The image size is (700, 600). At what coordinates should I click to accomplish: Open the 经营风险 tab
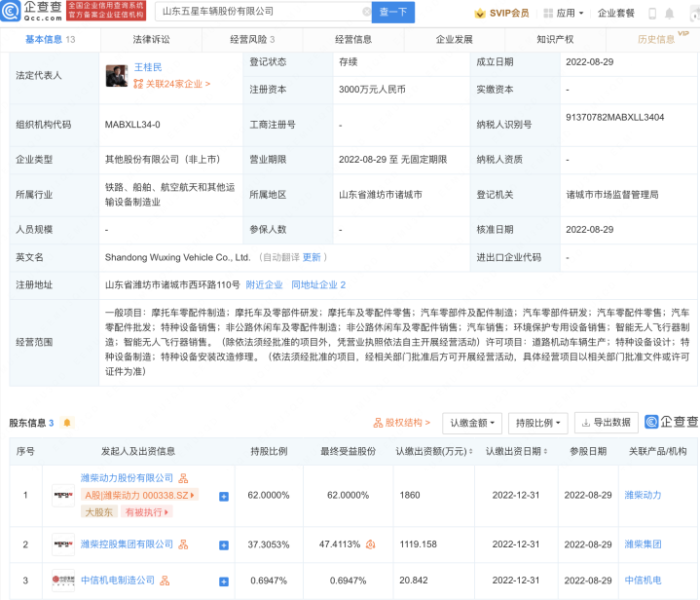[252, 39]
